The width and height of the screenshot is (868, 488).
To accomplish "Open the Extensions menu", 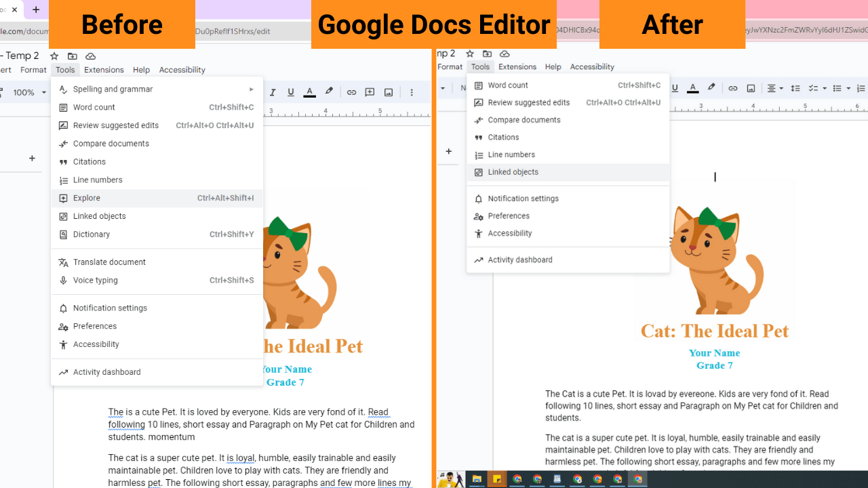I will click(x=104, y=70).
